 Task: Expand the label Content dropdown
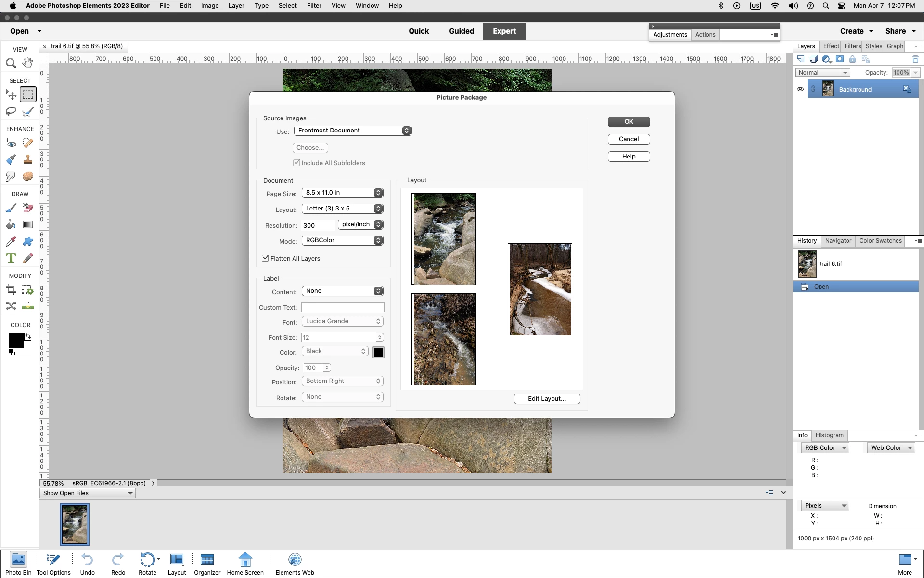coord(342,291)
